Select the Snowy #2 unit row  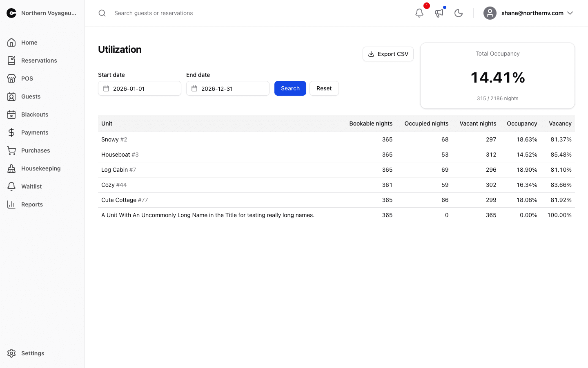tap(336, 139)
